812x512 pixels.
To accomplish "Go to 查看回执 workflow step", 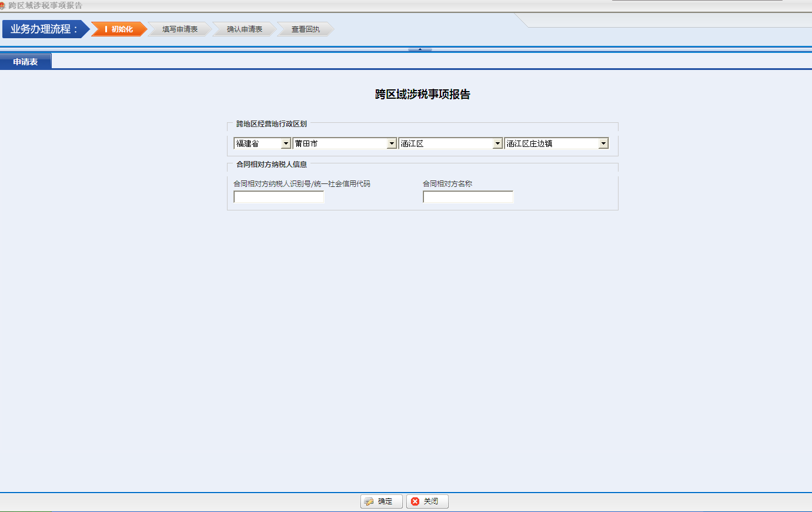I will pyautogui.click(x=306, y=29).
